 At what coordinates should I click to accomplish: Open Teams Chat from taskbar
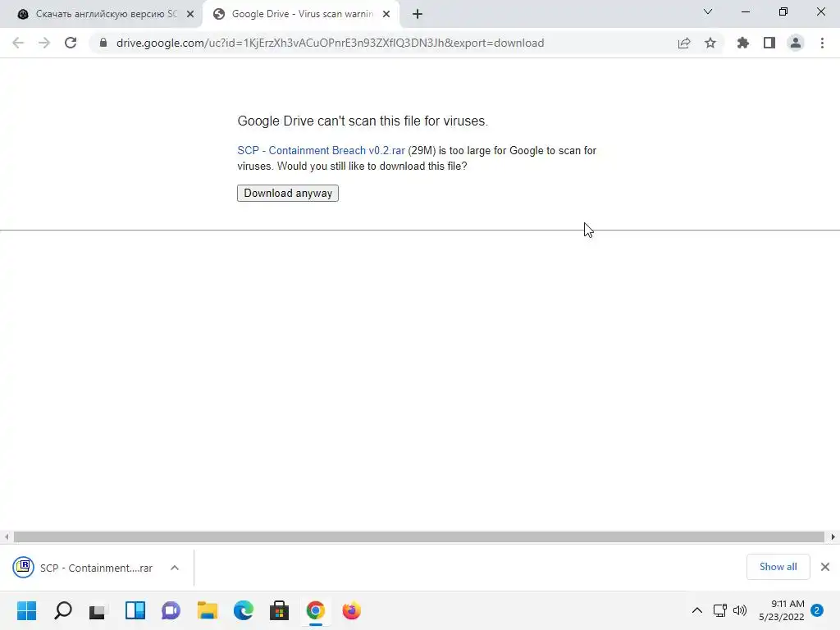pos(171,610)
